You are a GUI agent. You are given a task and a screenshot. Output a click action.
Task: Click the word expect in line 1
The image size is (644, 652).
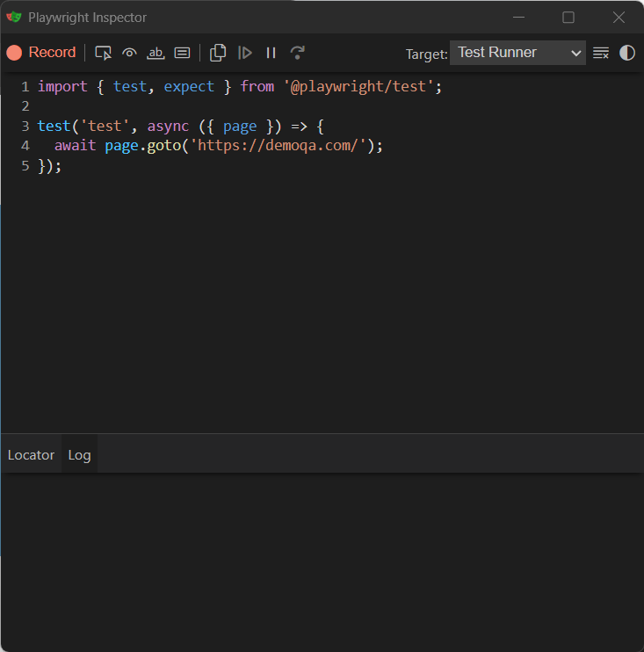(189, 86)
